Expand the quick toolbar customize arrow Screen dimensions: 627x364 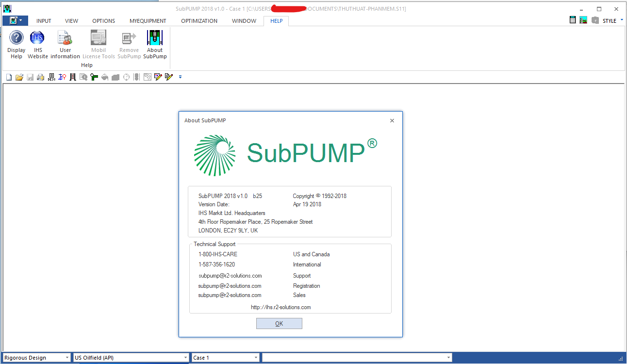tap(180, 77)
